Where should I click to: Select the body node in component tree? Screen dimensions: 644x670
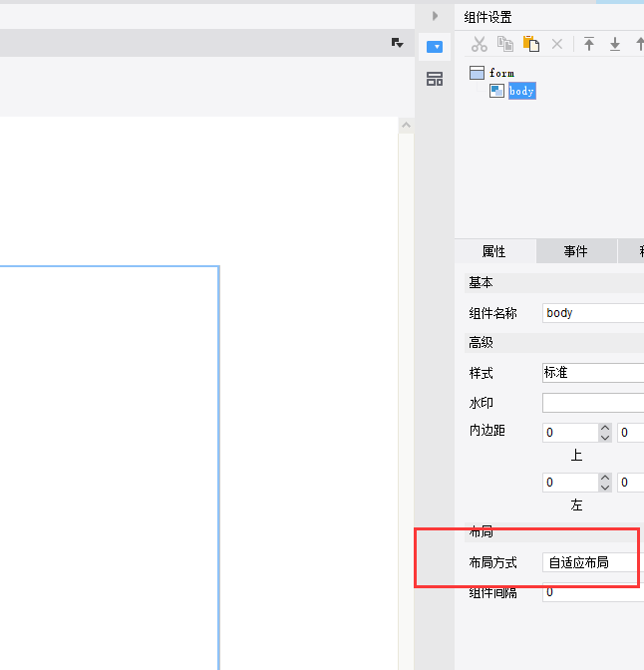pyautogui.click(x=521, y=91)
